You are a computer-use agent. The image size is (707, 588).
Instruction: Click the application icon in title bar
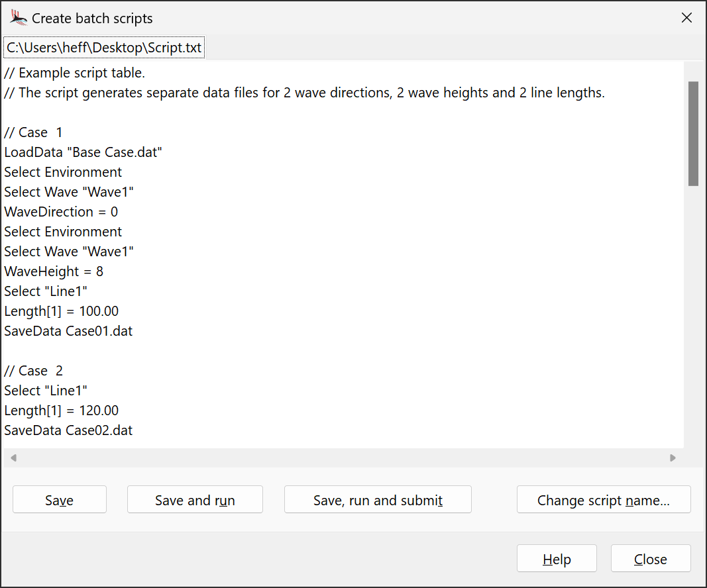pyautogui.click(x=19, y=18)
